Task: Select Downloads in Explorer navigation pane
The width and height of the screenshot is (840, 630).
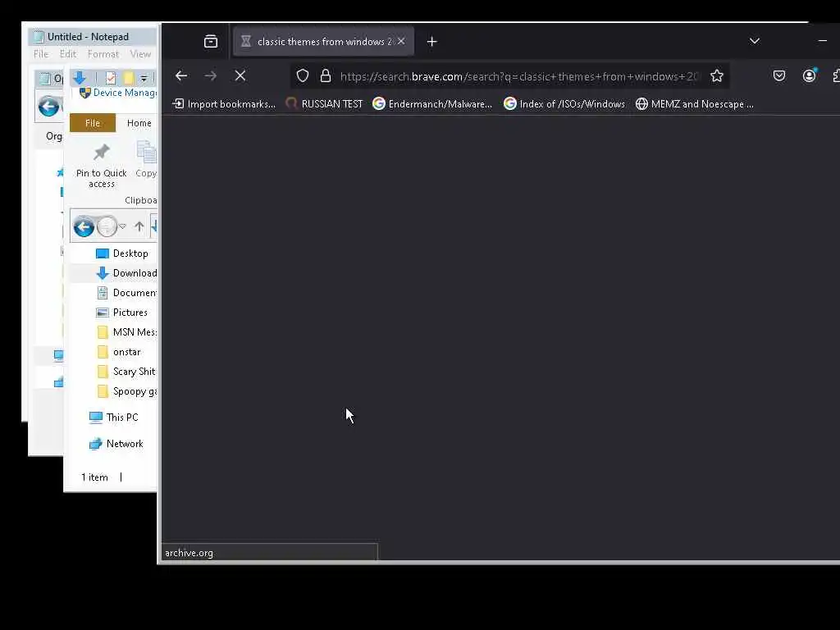Action: (126, 273)
